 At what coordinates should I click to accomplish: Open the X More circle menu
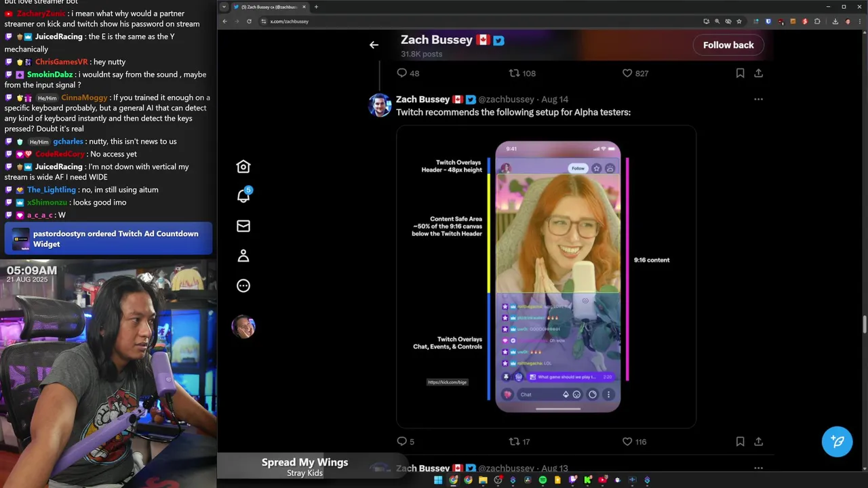coord(243,286)
